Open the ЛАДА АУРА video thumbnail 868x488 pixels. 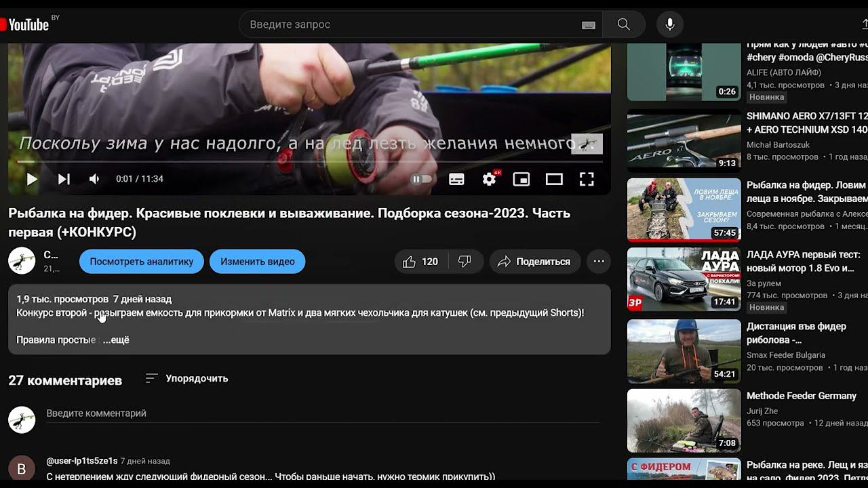pos(684,279)
